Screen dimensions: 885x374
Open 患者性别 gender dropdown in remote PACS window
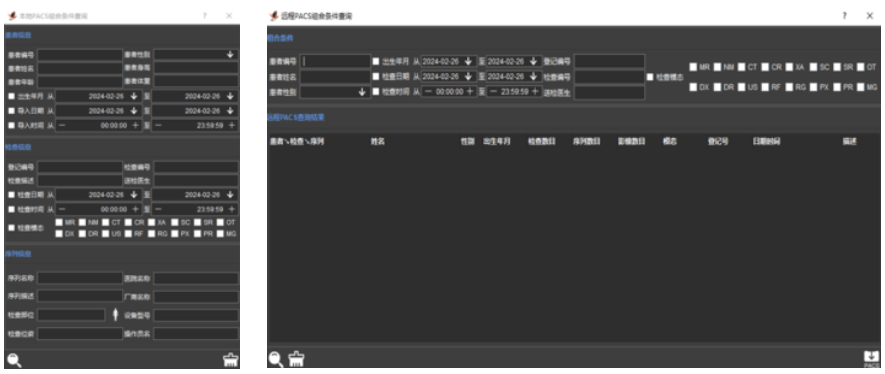pos(335,92)
